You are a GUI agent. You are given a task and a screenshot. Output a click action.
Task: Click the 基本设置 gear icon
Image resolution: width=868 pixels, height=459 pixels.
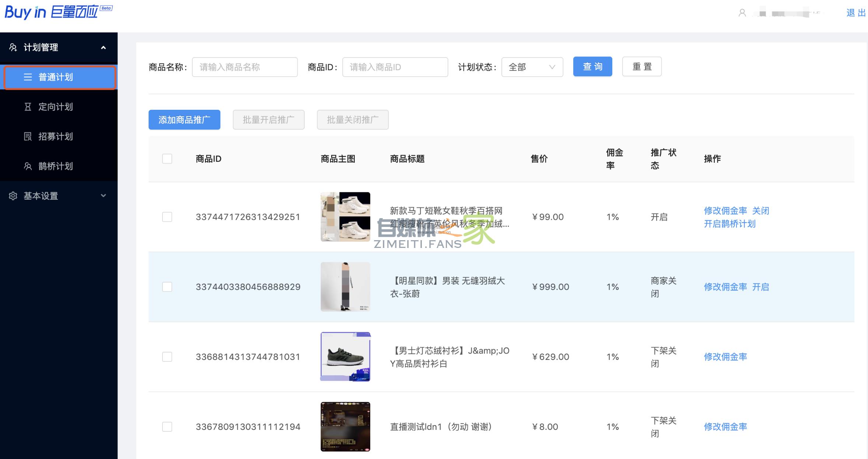(x=13, y=196)
